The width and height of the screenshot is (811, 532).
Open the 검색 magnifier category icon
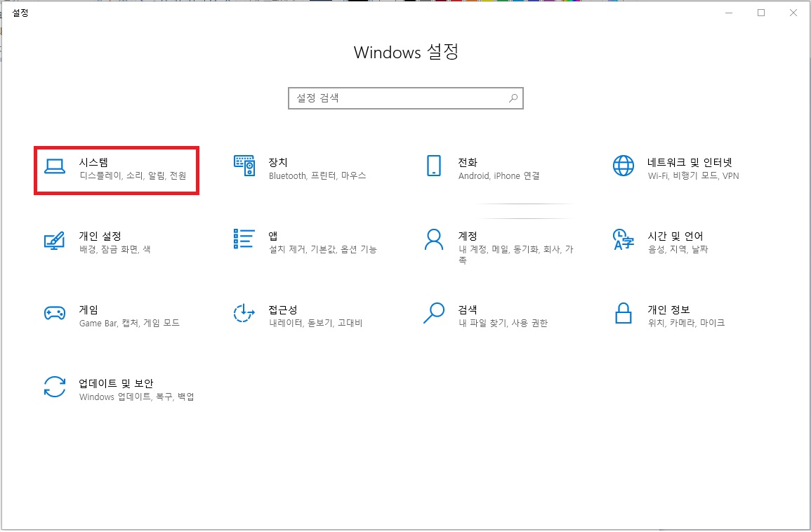coord(433,313)
